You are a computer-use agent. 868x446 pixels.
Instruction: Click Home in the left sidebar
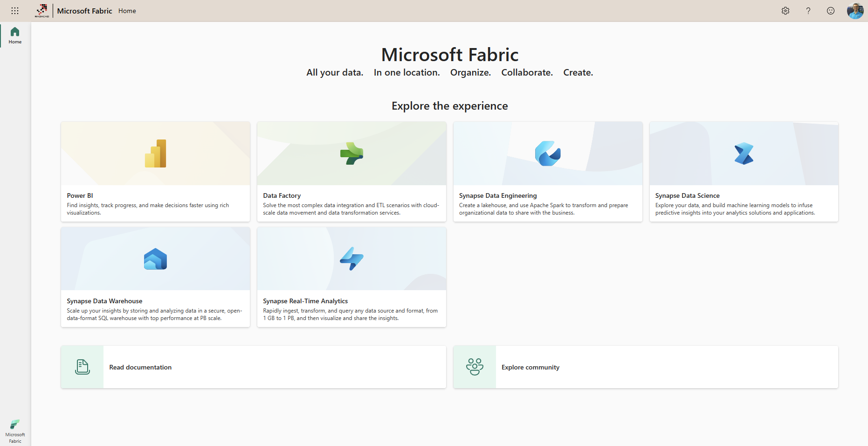pos(15,35)
